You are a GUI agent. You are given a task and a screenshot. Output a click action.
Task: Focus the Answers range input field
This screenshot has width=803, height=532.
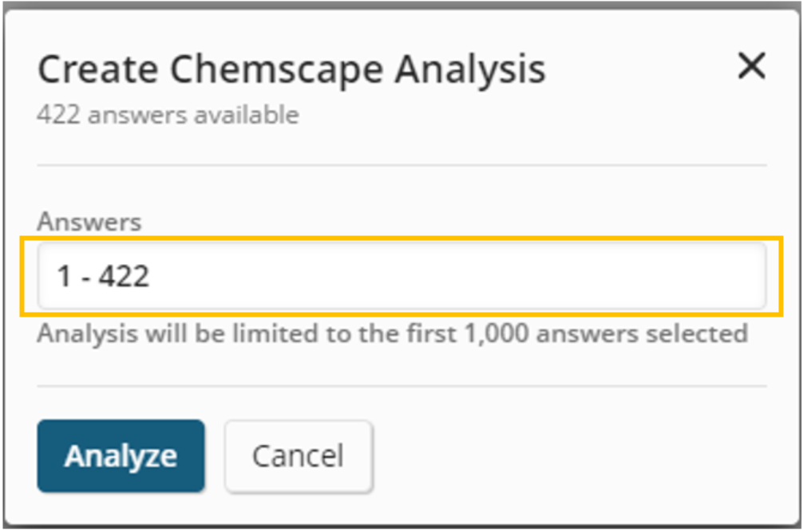coord(401,276)
